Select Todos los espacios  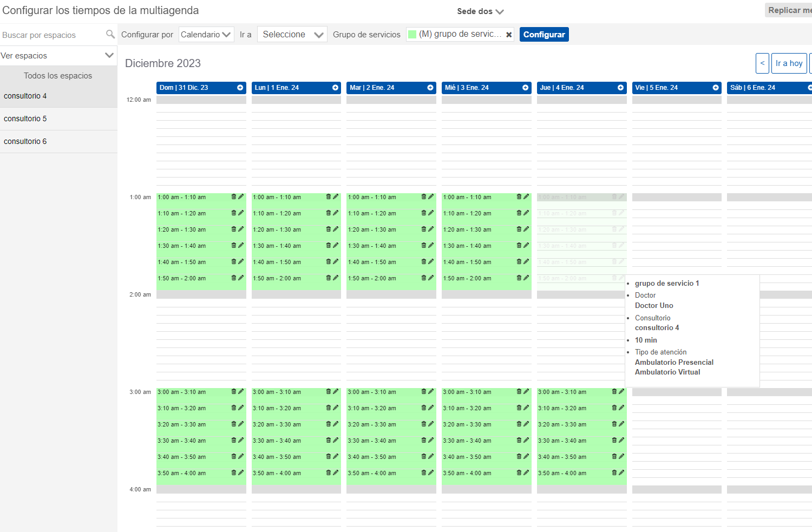point(58,76)
